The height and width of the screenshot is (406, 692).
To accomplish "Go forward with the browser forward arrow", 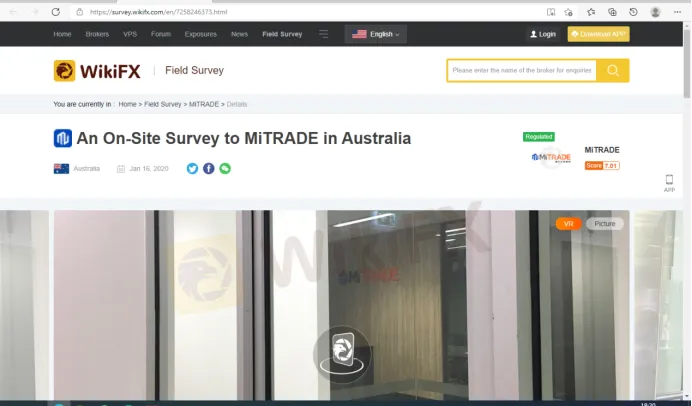I will pyautogui.click(x=35, y=12).
